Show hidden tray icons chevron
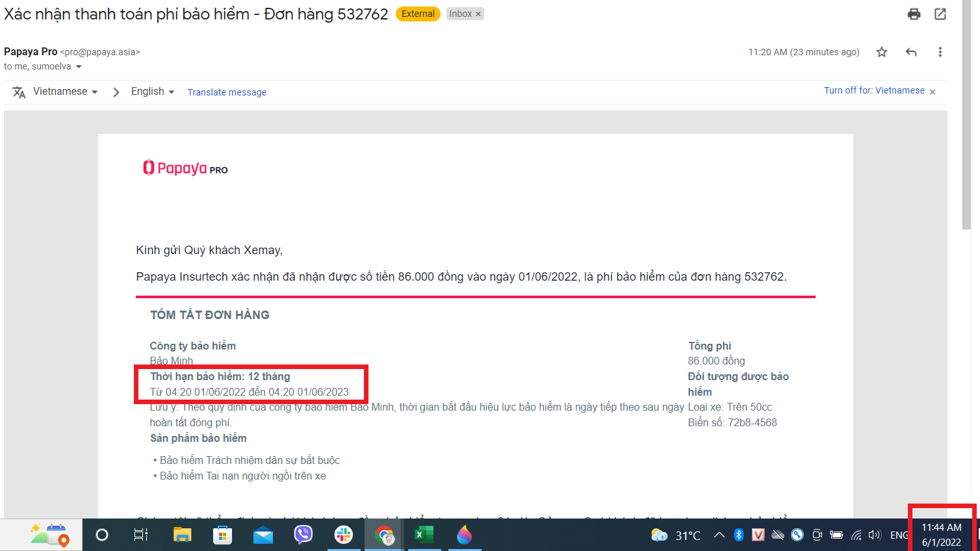Image resolution: width=980 pixels, height=551 pixels. [x=719, y=535]
